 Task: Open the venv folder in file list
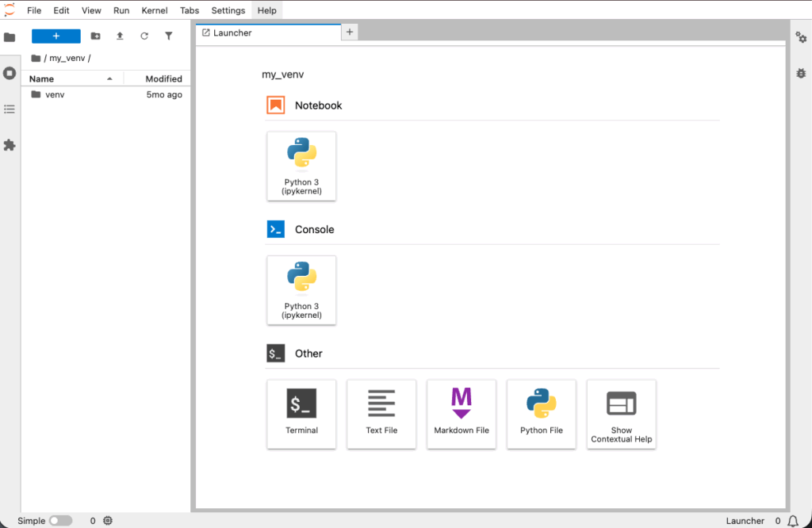55,94
